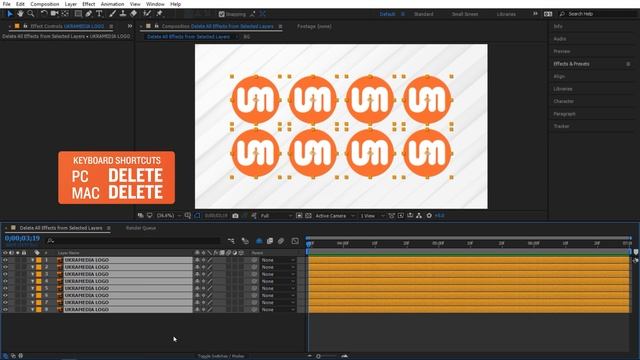The image size is (640, 360).
Task: Select the Zoom magnifier tool
Action: tap(31, 13)
